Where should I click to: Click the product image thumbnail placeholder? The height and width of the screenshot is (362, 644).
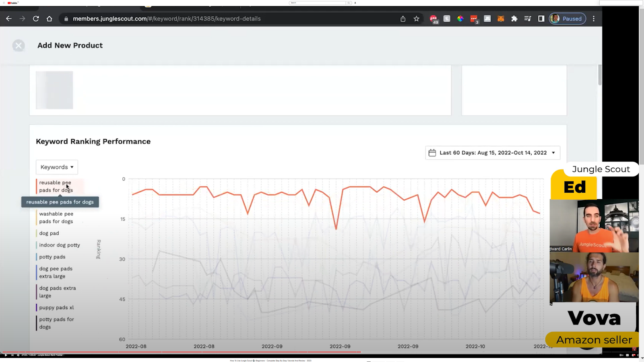pos(54,90)
